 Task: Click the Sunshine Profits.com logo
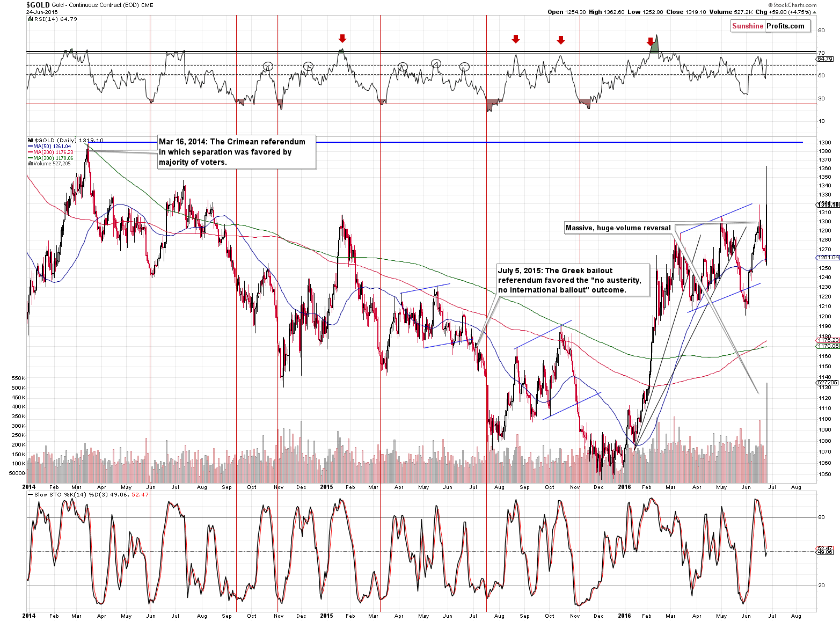pyautogui.click(x=771, y=26)
